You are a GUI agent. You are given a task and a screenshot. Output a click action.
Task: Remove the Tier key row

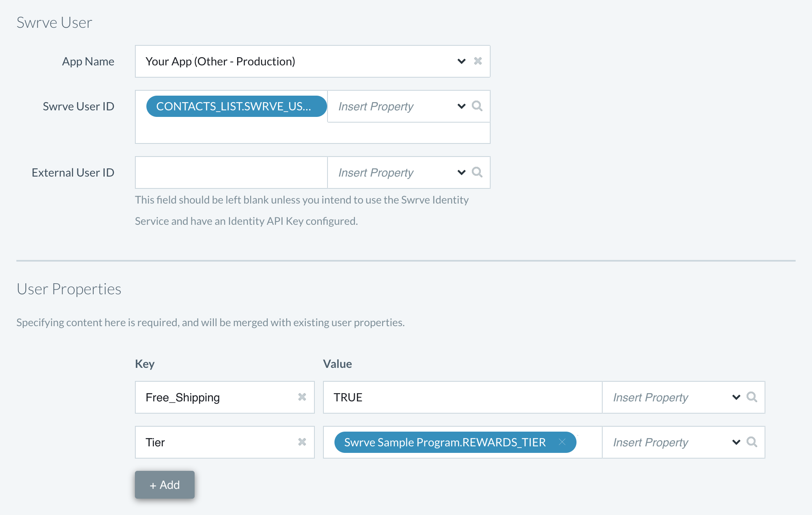[302, 442]
